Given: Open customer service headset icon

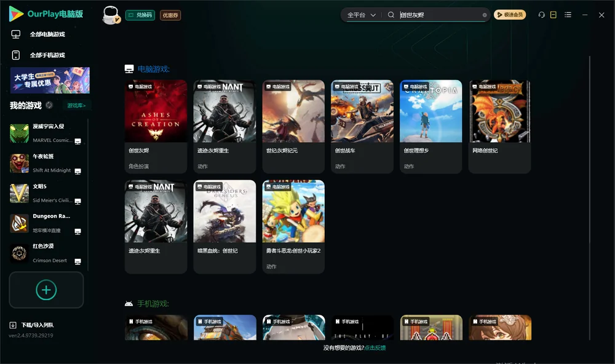Looking at the screenshot, I should point(541,15).
